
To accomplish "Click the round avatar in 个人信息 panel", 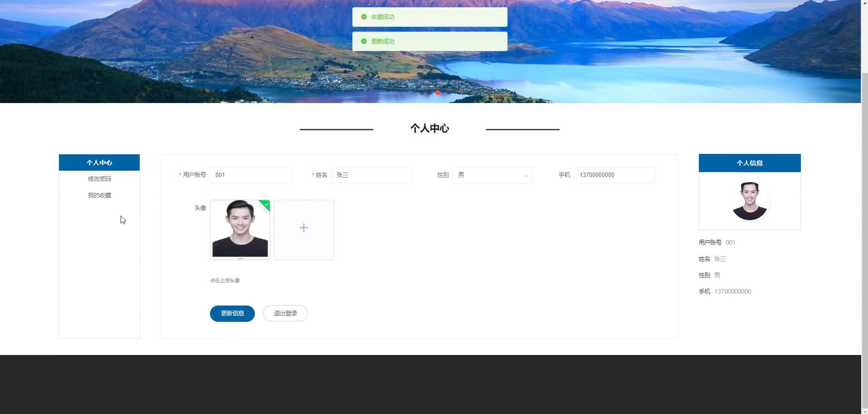I will coord(750,201).
